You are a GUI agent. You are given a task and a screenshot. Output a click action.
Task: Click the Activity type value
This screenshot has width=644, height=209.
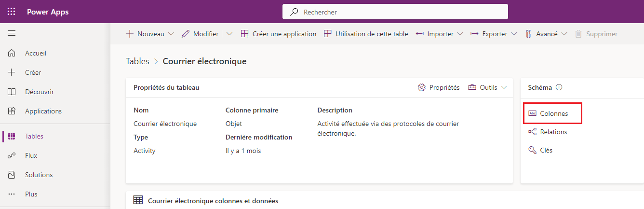point(145,151)
